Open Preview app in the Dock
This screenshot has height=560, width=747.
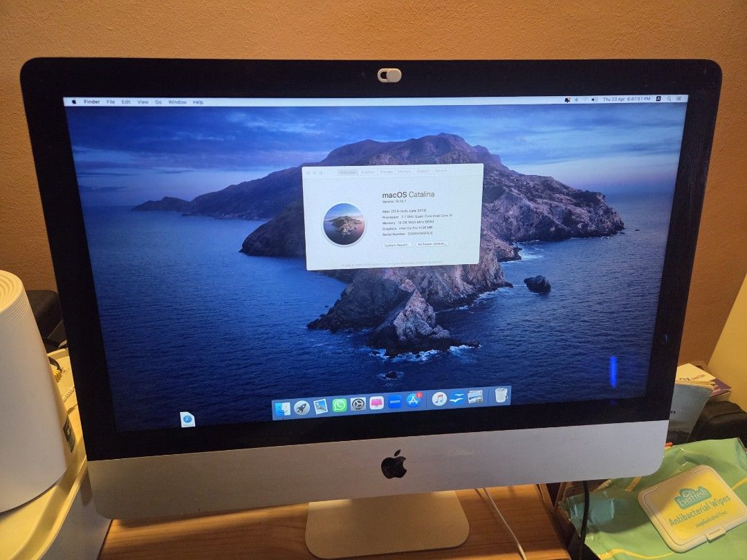321,407
